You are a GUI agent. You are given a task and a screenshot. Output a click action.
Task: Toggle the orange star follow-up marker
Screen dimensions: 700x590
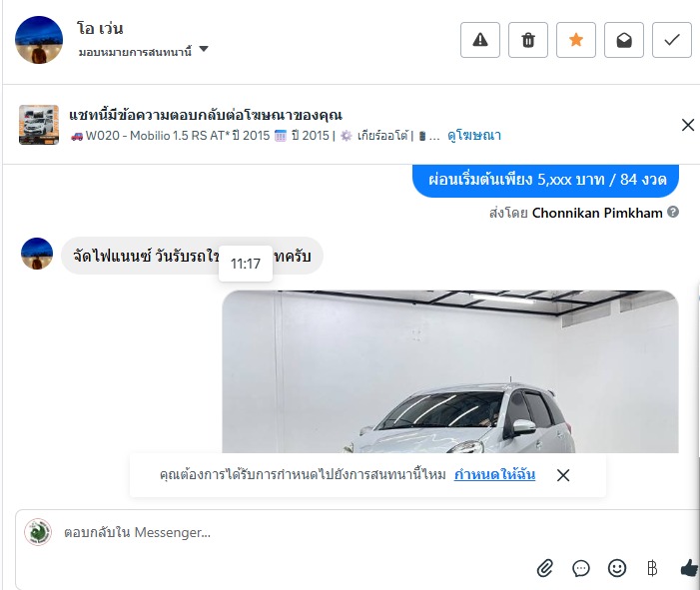[576, 40]
